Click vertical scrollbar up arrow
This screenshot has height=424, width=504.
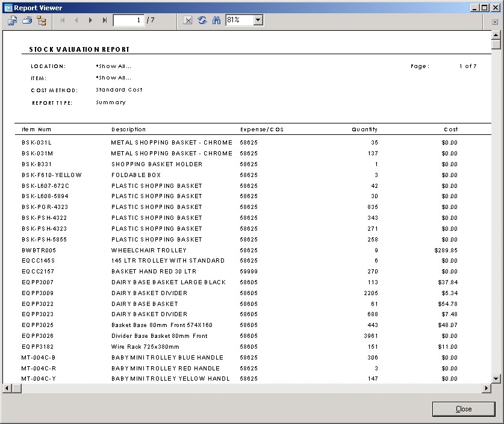click(x=496, y=35)
